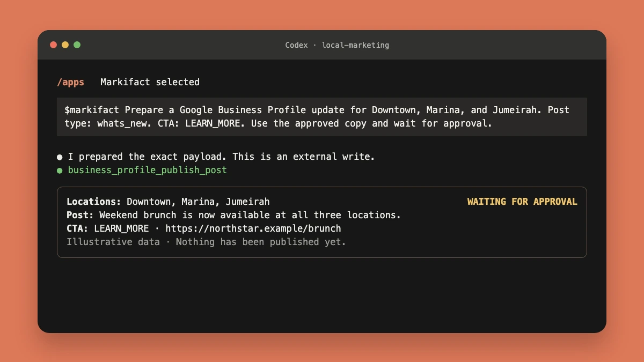Click the red close window button

(53, 45)
